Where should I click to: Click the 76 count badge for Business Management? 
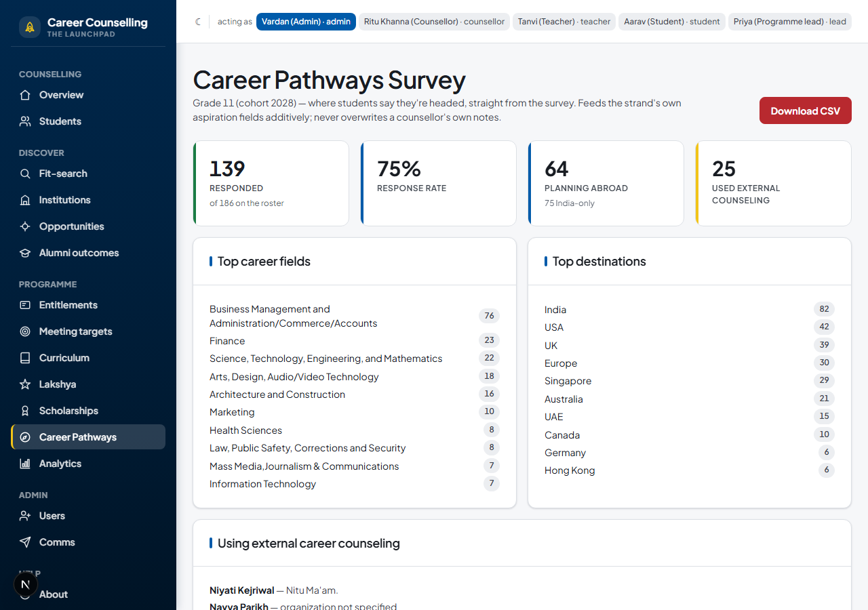[x=489, y=316]
